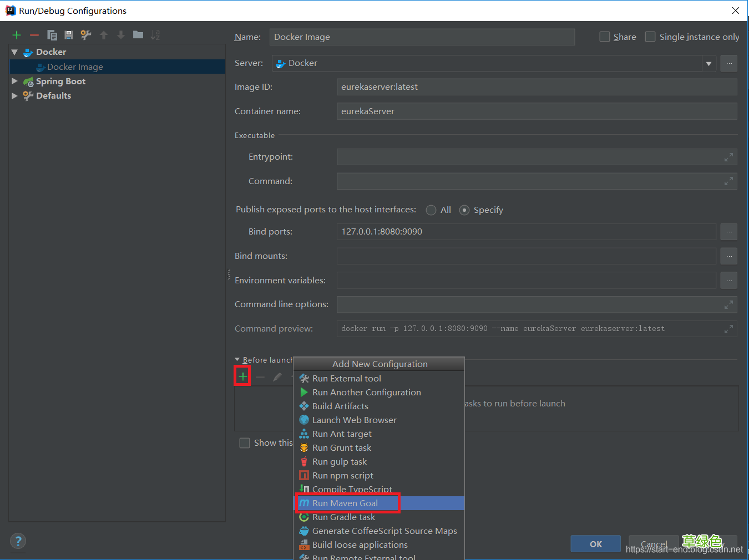749x560 pixels.
Task: Open help with the question mark icon
Action: [x=18, y=541]
